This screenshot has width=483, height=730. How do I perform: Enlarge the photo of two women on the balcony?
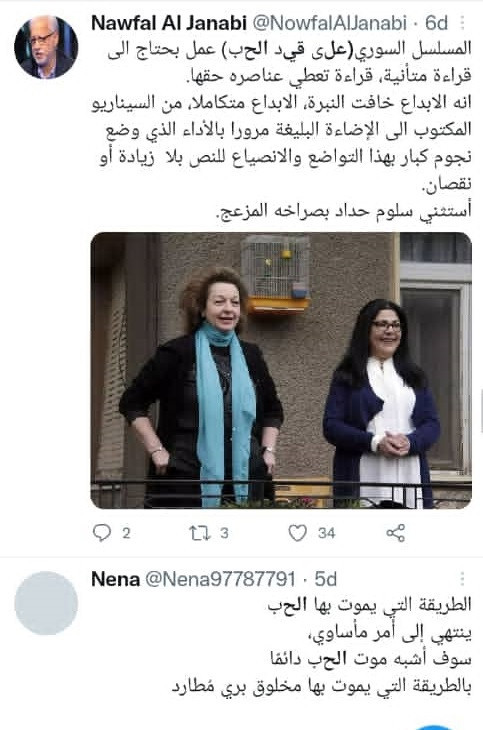coord(281,370)
